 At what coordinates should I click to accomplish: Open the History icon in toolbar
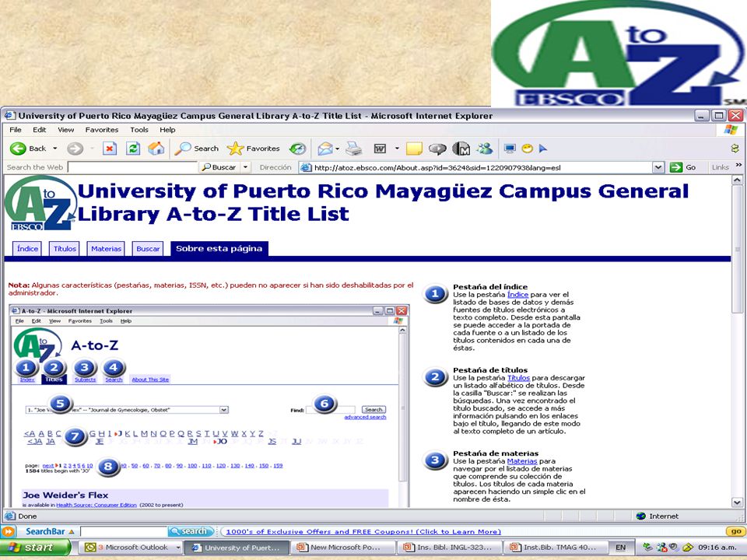pos(298,149)
